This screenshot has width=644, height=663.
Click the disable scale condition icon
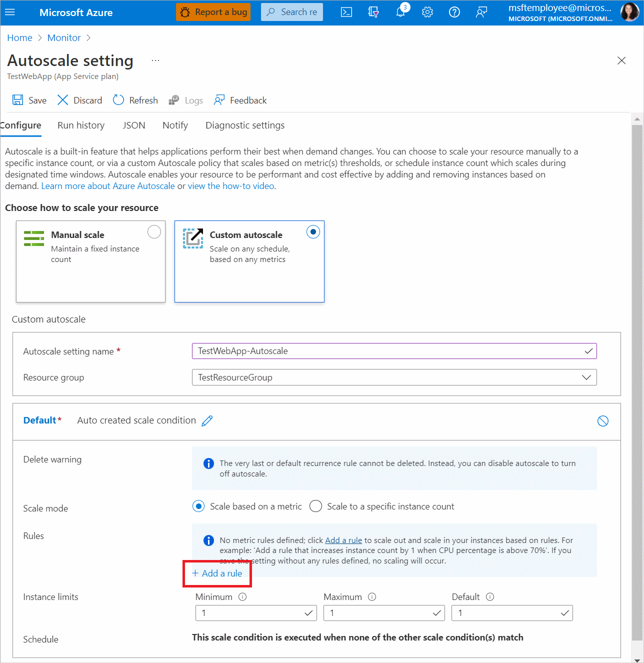click(x=603, y=421)
